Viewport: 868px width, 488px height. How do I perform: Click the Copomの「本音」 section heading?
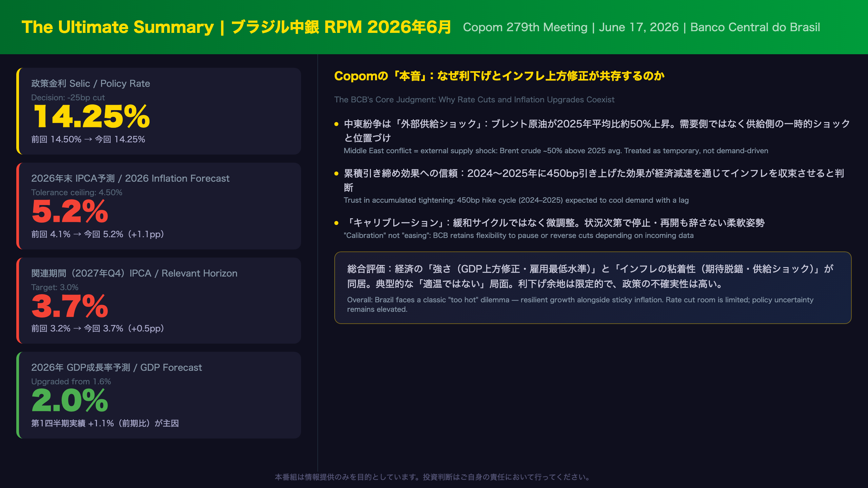click(499, 76)
